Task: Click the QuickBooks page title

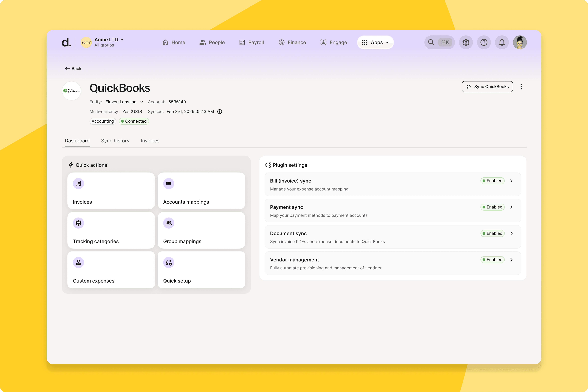Action: pos(120,88)
